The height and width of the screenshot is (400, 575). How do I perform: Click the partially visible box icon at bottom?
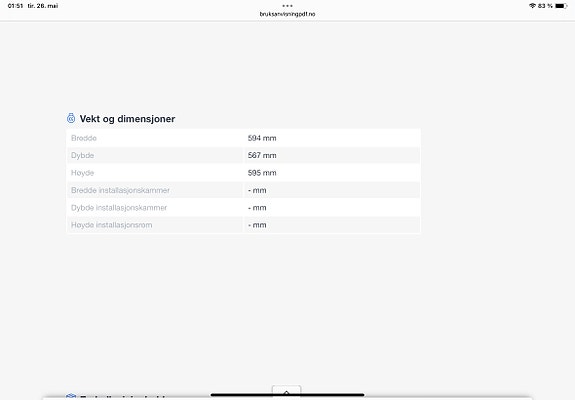71,396
